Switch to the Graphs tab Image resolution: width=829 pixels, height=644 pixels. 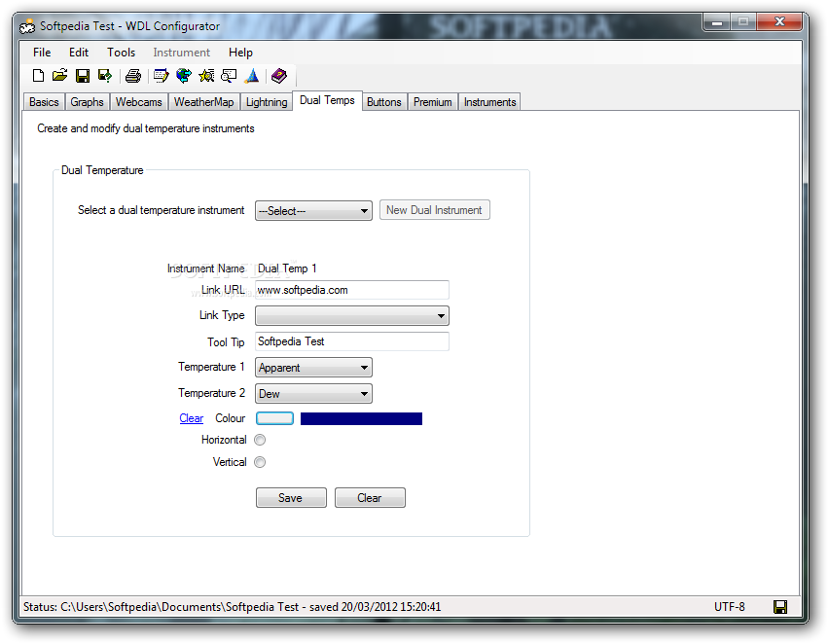87,102
